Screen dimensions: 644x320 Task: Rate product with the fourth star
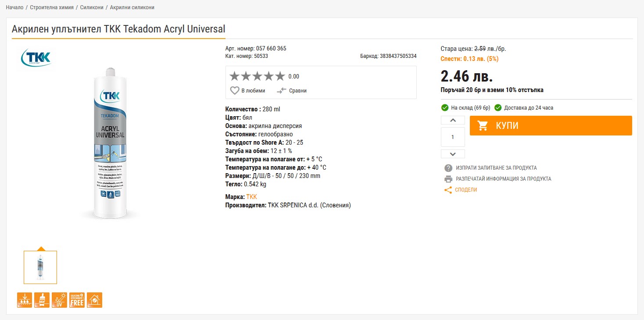269,76
